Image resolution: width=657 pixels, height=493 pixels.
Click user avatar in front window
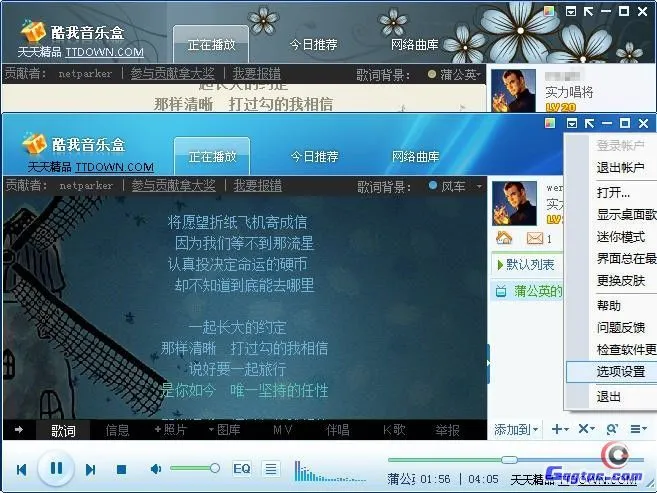[x=514, y=203]
